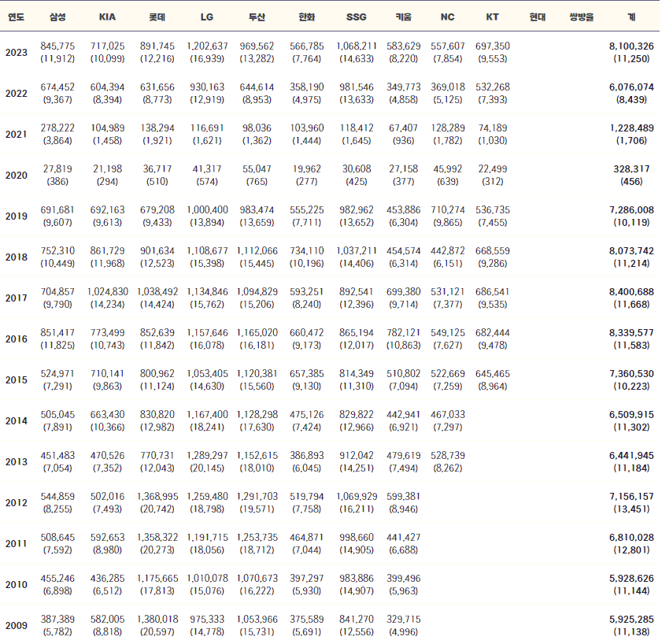The image size is (662, 644).
Task: Click 키움 2016 value 782,121
Action: pos(404,333)
